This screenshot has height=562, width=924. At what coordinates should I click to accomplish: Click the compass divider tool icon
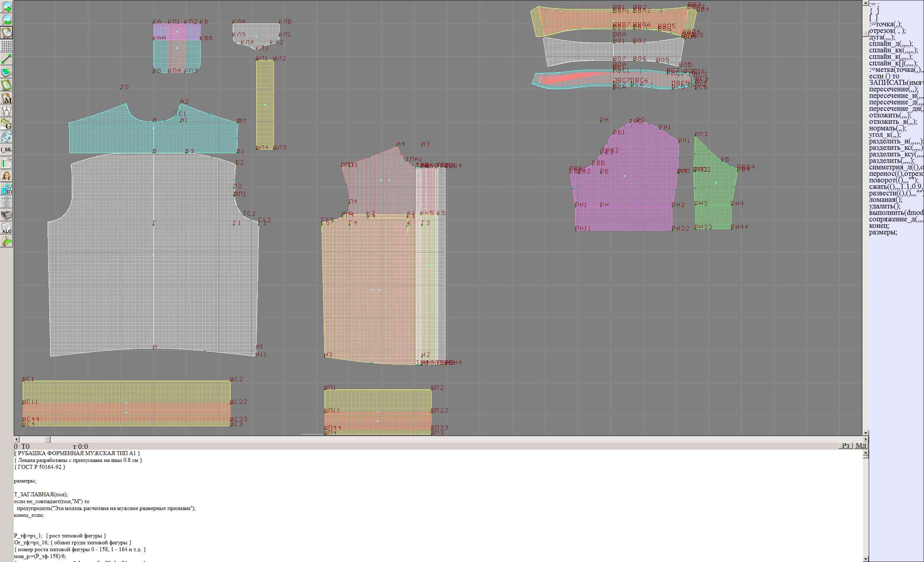point(7,111)
